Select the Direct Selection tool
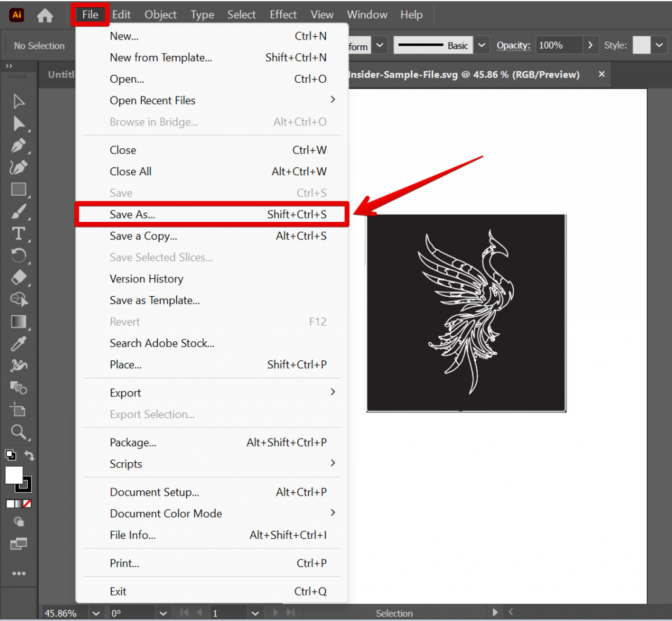 click(x=18, y=123)
